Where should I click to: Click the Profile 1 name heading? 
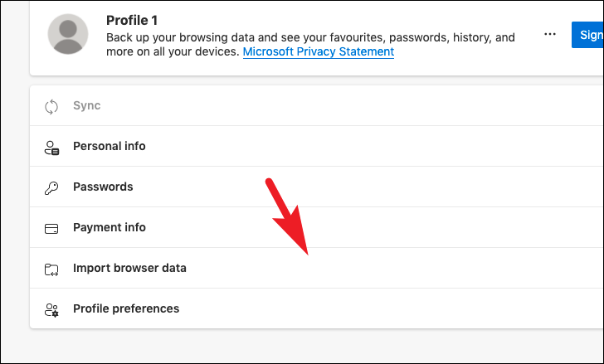[x=132, y=21]
